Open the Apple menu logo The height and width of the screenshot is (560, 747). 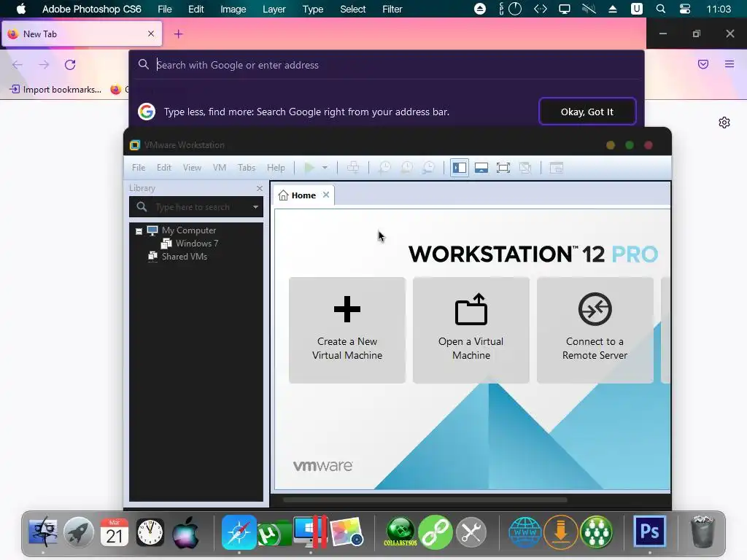(x=21, y=9)
